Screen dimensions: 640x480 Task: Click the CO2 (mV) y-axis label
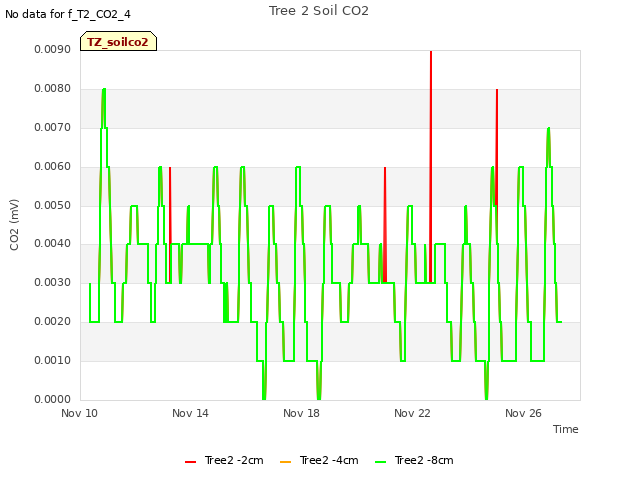[x=14, y=224]
